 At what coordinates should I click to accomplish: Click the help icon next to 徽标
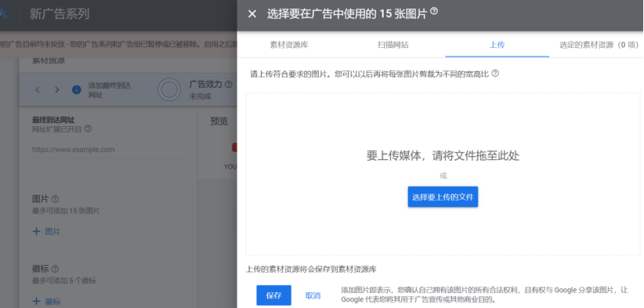click(55, 269)
